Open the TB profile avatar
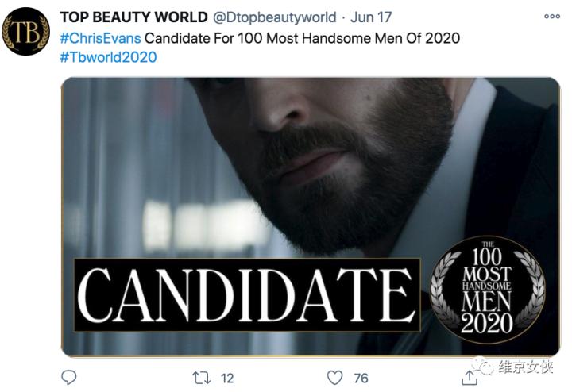Viewport: 572px width, 392px height. (x=25, y=31)
